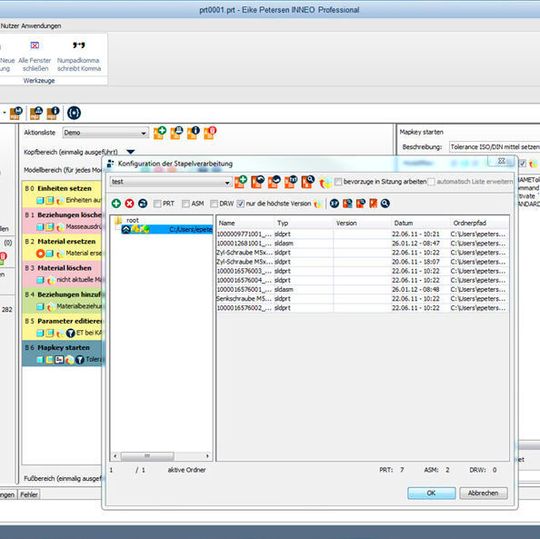Click the magnifier document icon beside test dropdown
The image size is (540, 539).
308,182
